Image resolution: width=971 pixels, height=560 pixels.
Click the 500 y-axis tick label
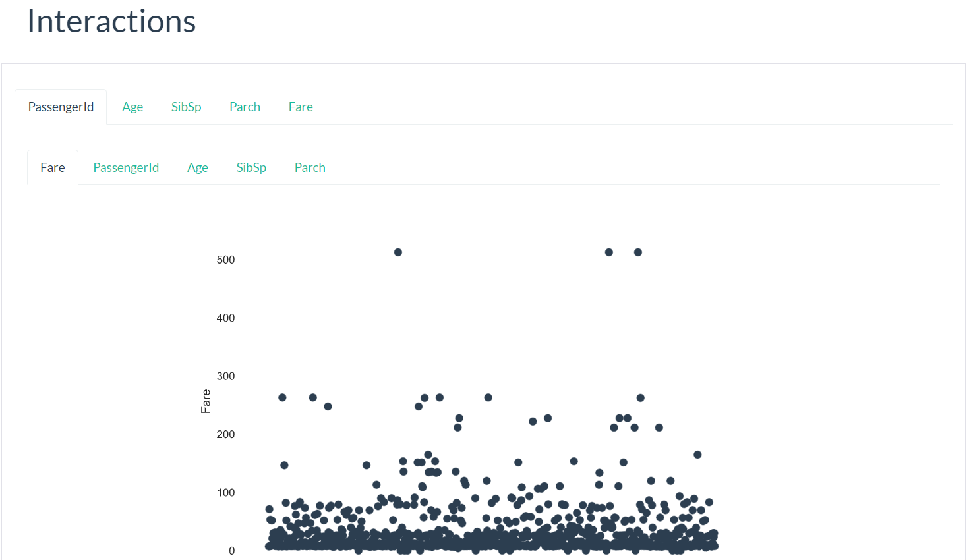[x=225, y=260]
